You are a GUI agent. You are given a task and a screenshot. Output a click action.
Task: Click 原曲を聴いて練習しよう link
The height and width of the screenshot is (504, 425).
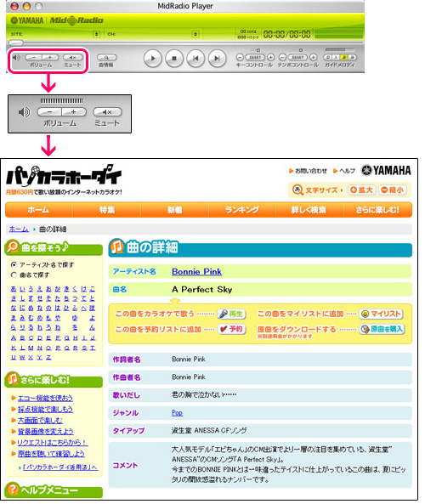[x=51, y=454]
